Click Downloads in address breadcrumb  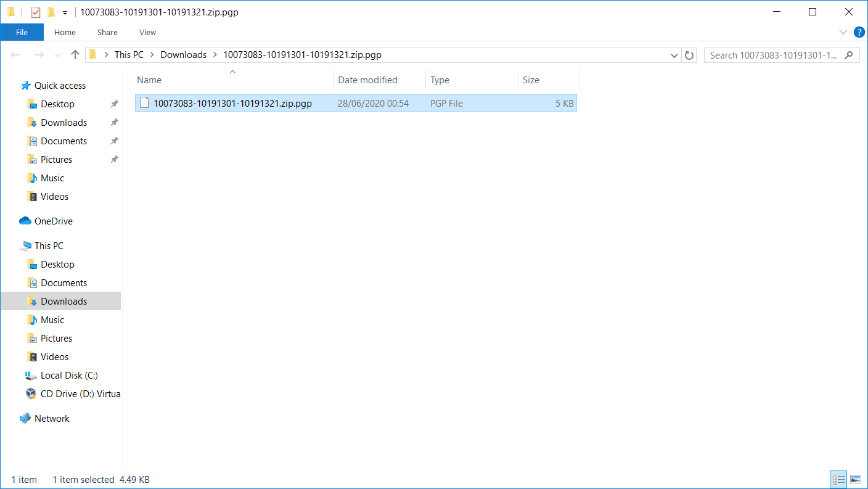183,55
